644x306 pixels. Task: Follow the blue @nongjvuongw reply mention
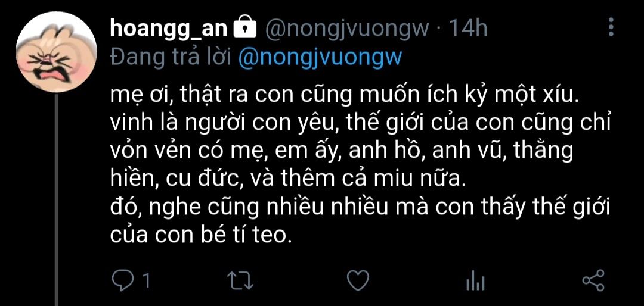pos(320,57)
